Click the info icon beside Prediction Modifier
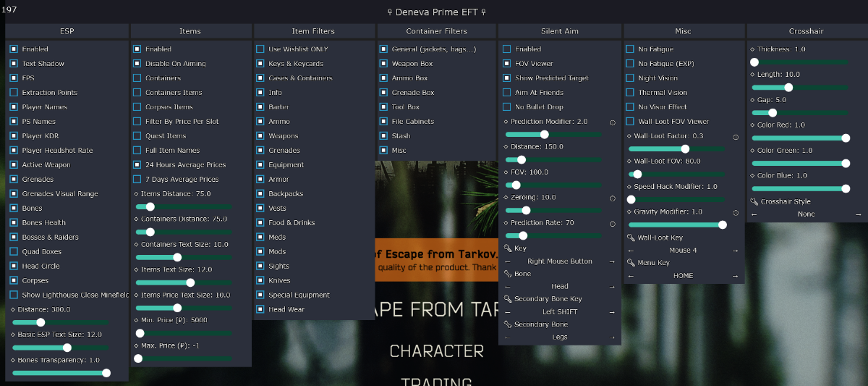This screenshot has height=386, width=868. (613, 122)
